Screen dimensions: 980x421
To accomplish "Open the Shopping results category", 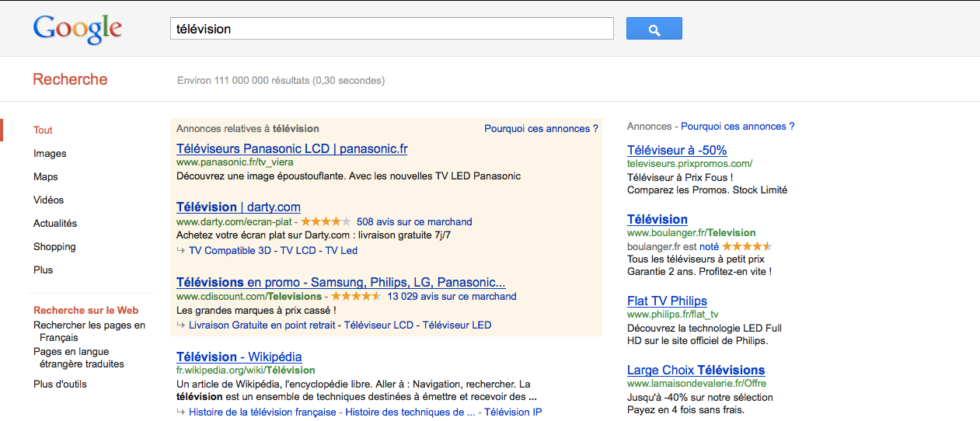I will [54, 246].
